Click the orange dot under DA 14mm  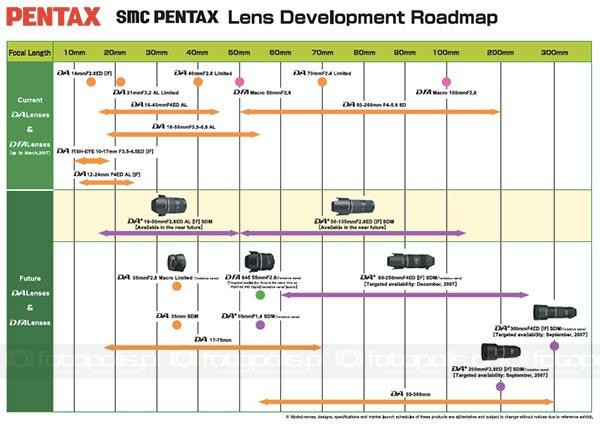[91, 82]
